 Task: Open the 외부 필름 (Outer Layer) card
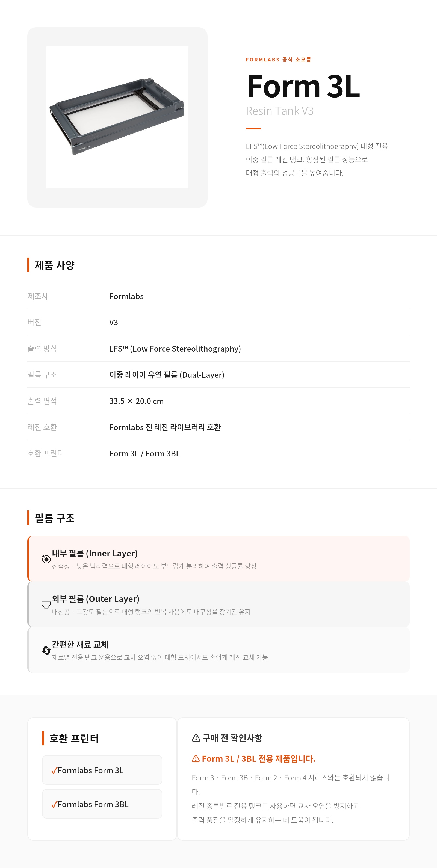pos(218,604)
